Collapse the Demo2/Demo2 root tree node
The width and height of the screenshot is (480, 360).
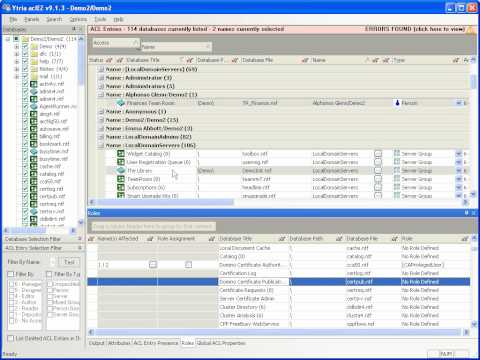pos(8,39)
